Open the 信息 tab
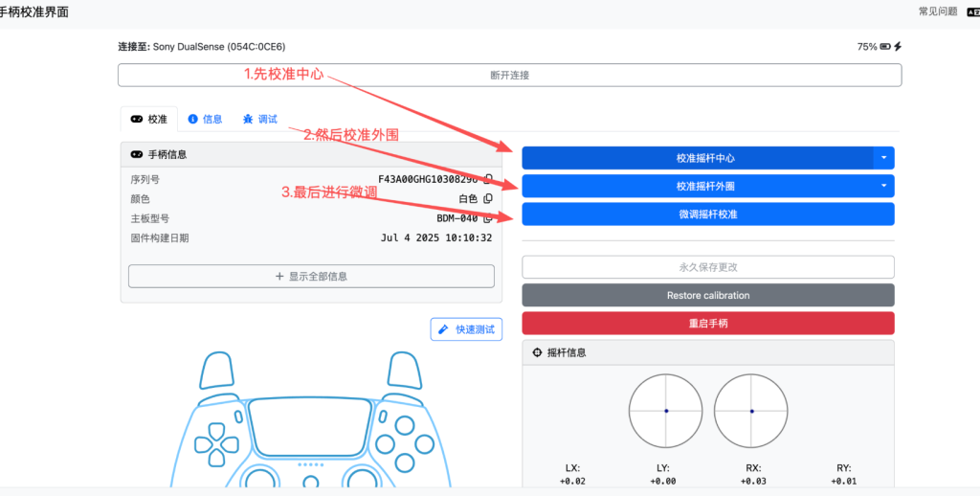The height and width of the screenshot is (496, 980). [205, 119]
